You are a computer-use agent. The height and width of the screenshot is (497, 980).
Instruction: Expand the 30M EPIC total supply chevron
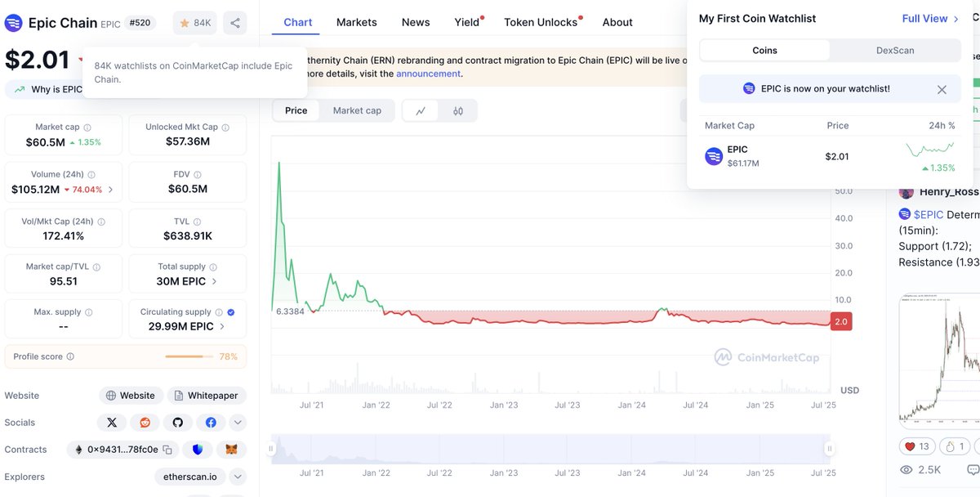(215, 281)
